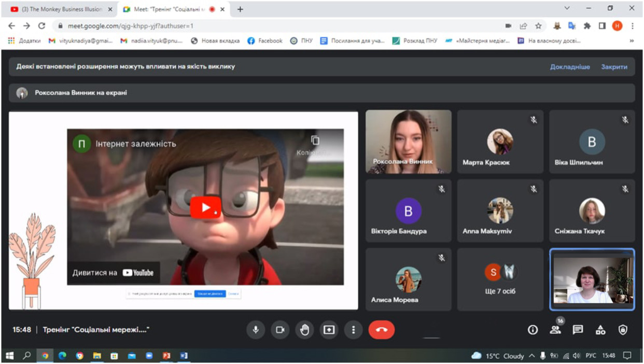644x364 pixels.
Task: Toggle the microphone in the call bar
Action: (256, 330)
